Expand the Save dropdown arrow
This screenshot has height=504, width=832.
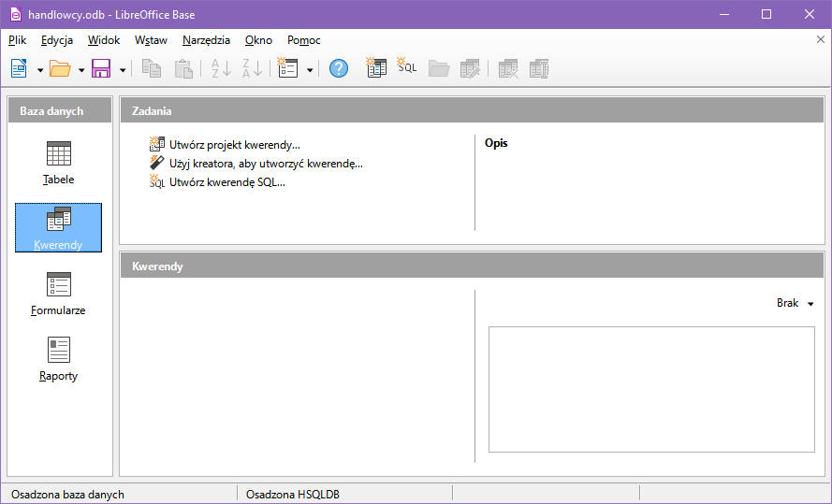123,69
